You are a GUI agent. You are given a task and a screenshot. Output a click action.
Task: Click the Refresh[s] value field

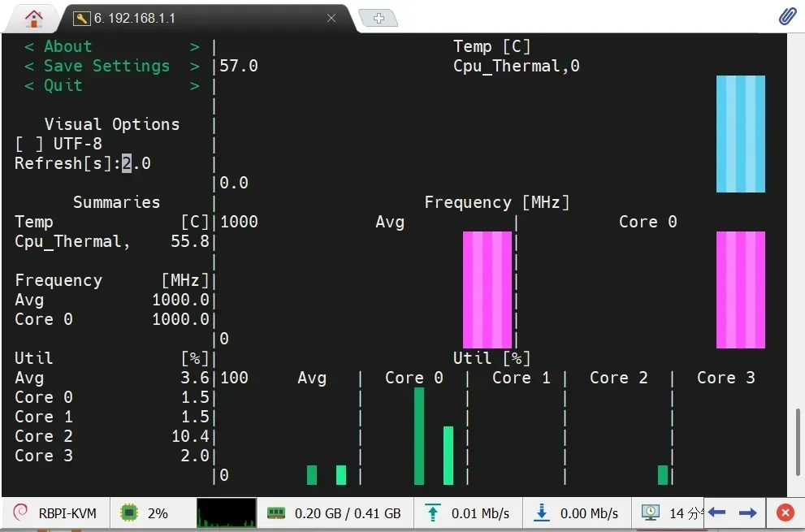point(136,163)
